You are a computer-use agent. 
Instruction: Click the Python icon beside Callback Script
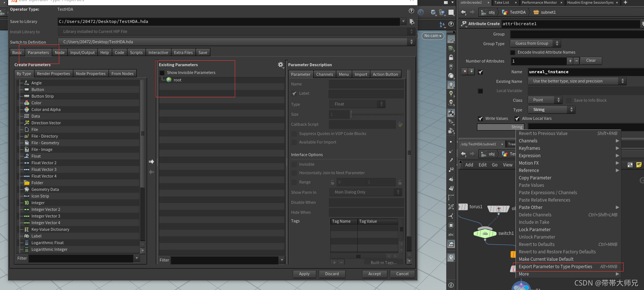(x=400, y=124)
